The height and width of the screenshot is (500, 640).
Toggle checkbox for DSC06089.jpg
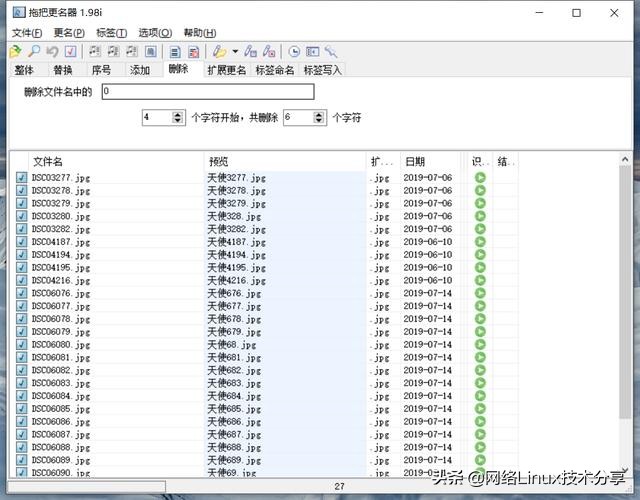coord(21,460)
